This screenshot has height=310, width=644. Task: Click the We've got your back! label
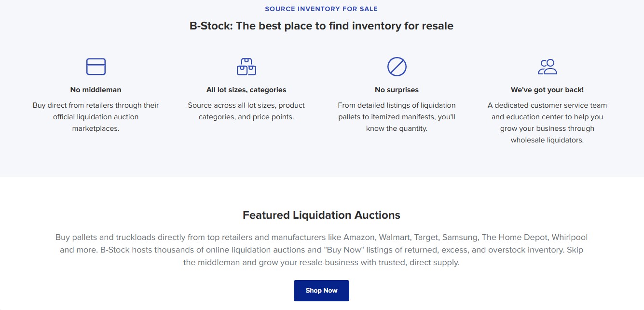point(547,89)
